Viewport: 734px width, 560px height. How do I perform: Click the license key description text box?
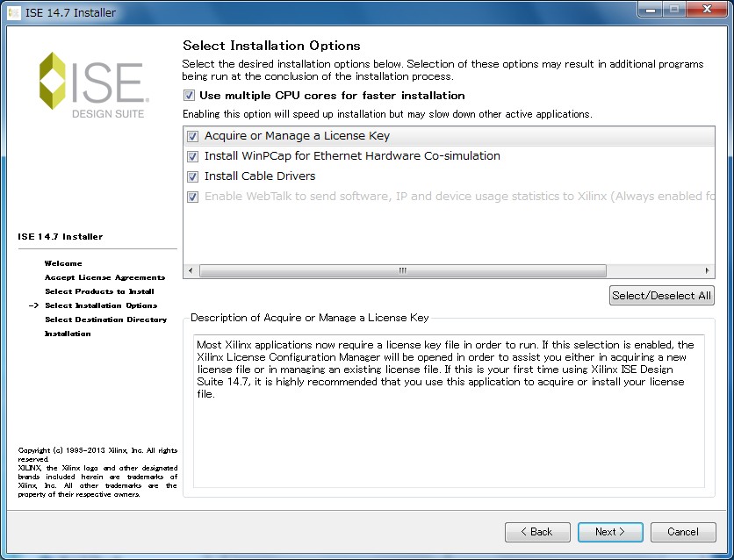449,412
